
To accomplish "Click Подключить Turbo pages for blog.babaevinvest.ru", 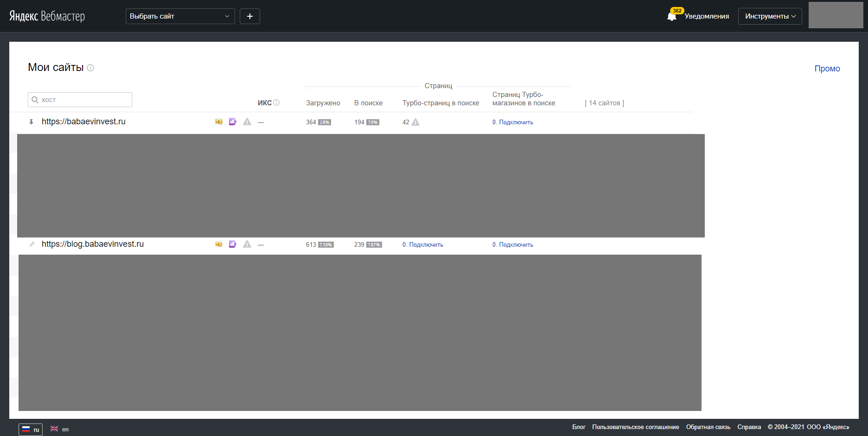I will (x=426, y=245).
